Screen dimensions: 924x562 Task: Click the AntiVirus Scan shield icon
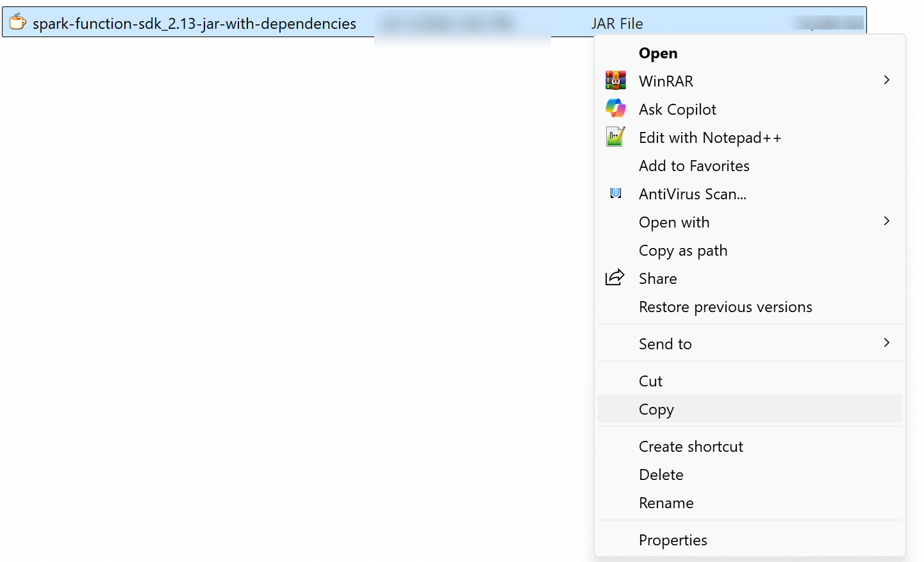(x=616, y=193)
